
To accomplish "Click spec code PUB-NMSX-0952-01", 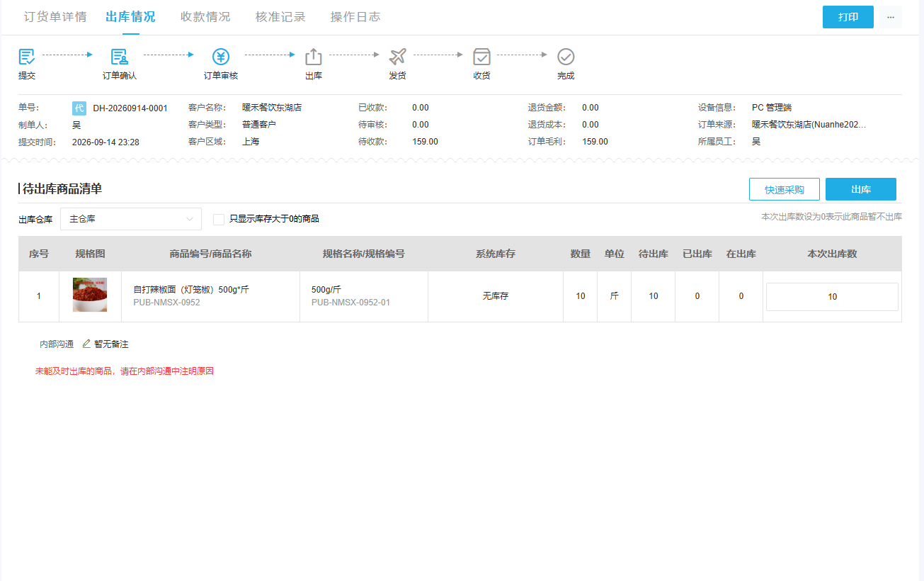I will 350,303.
